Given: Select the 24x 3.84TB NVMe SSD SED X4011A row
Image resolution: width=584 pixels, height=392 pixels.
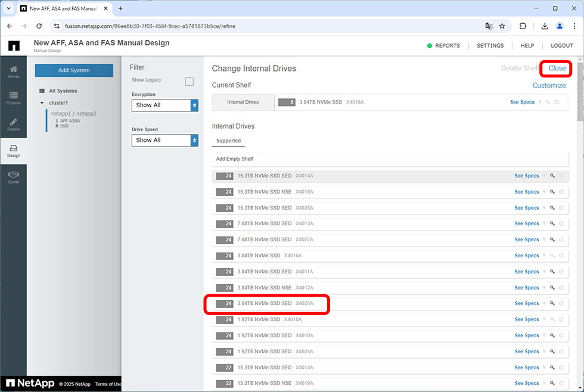Looking at the screenshot, I should pyautogui.click(x=390, y=272).
